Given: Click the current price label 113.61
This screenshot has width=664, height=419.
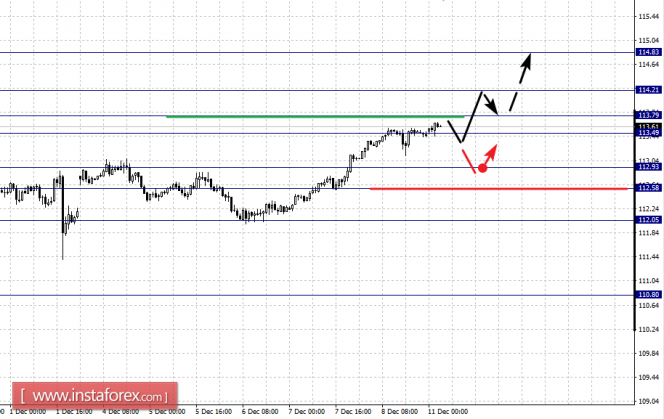Looking at the screenshot, I should (648, 126).
